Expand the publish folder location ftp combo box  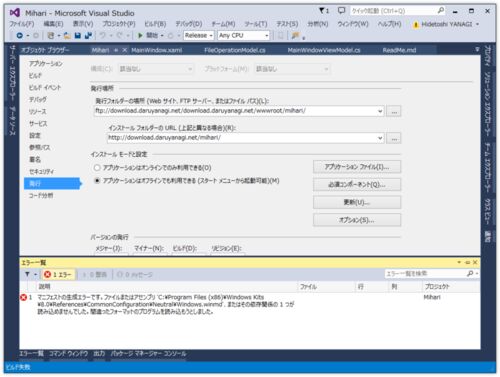point(380,111)
